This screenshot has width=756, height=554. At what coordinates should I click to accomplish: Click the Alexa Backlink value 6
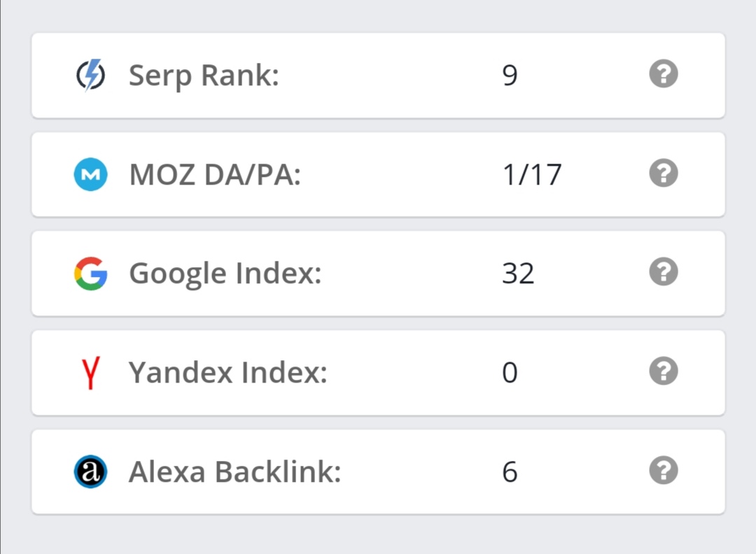[x=510, y=472]
